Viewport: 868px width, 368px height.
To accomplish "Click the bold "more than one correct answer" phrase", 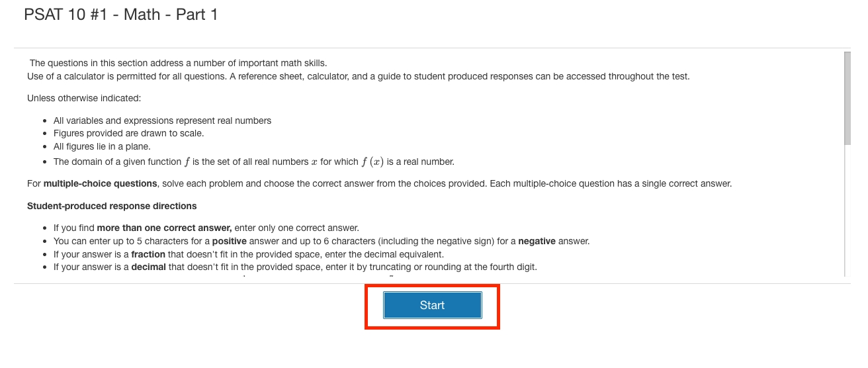I will tap(164, 228).
